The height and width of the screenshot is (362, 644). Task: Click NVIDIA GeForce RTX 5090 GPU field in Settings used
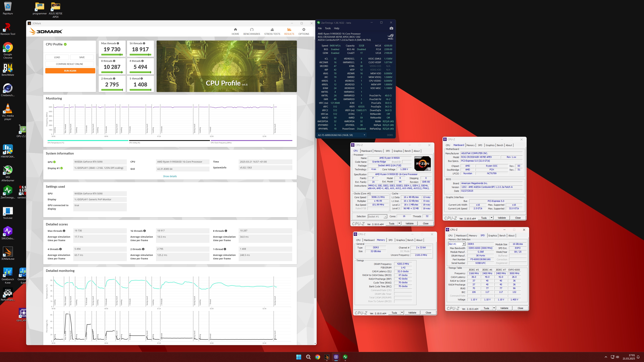(x=100, y=194)
